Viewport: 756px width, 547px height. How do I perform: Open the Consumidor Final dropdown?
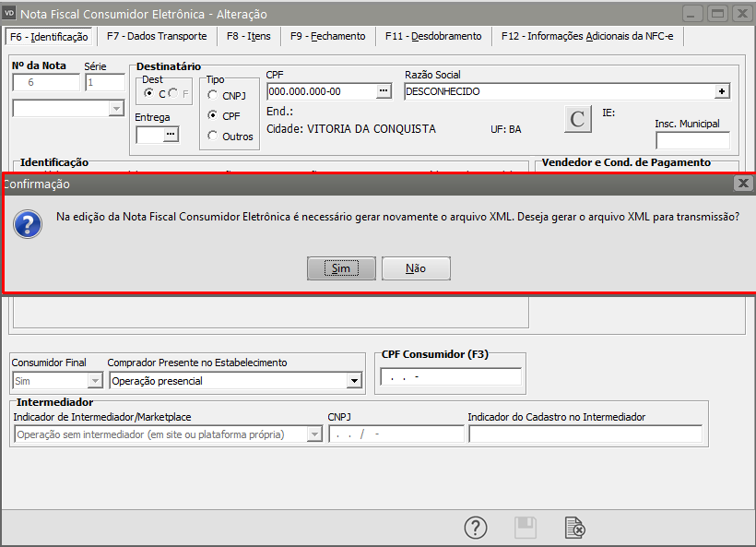(x=94, y=380)
